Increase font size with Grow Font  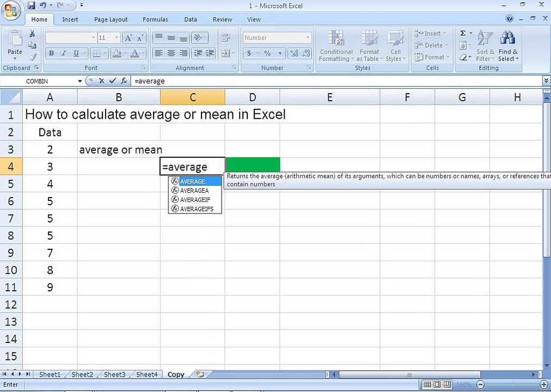(x=128, y=38)
